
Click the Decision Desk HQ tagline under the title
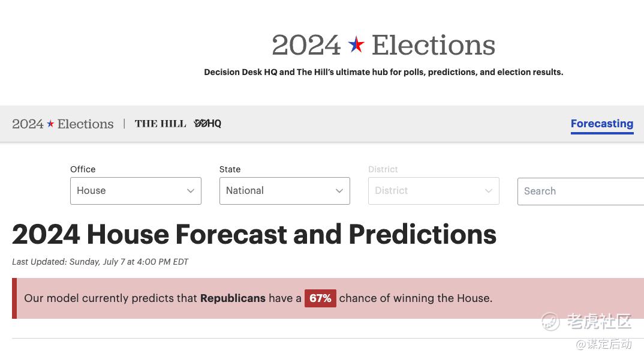coord(383,72)
